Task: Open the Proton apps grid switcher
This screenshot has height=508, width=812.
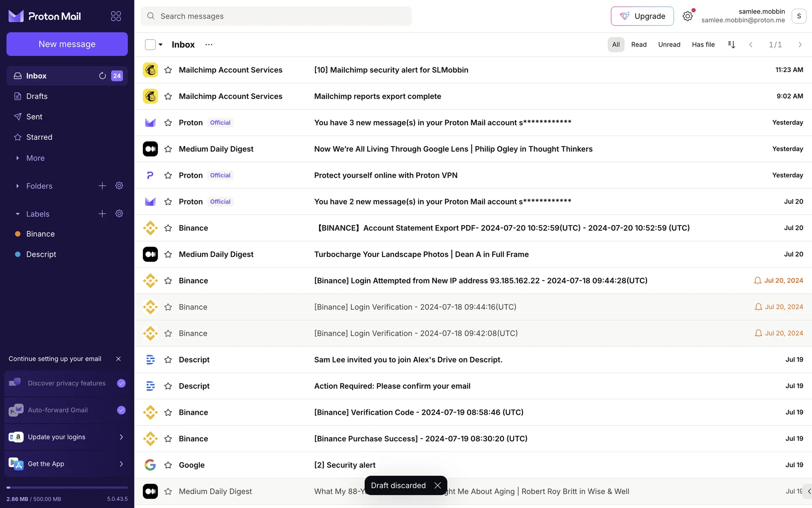Action: click(x=116, y=16)
